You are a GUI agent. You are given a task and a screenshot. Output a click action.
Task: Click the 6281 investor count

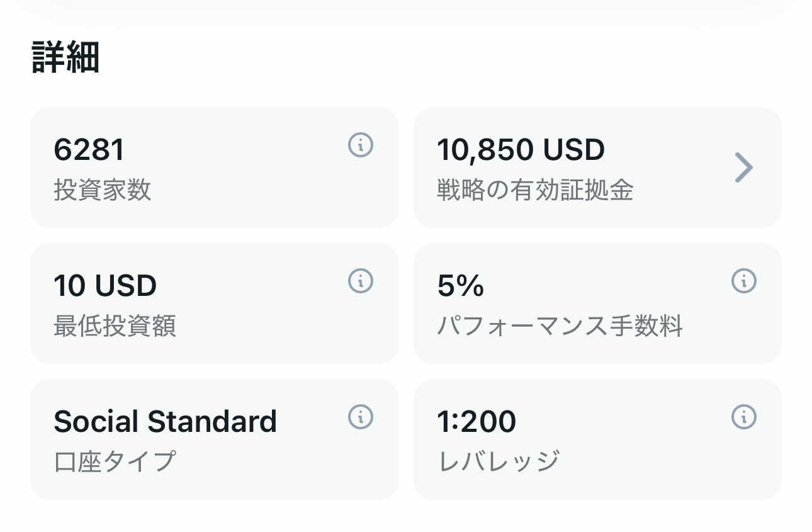89,150
